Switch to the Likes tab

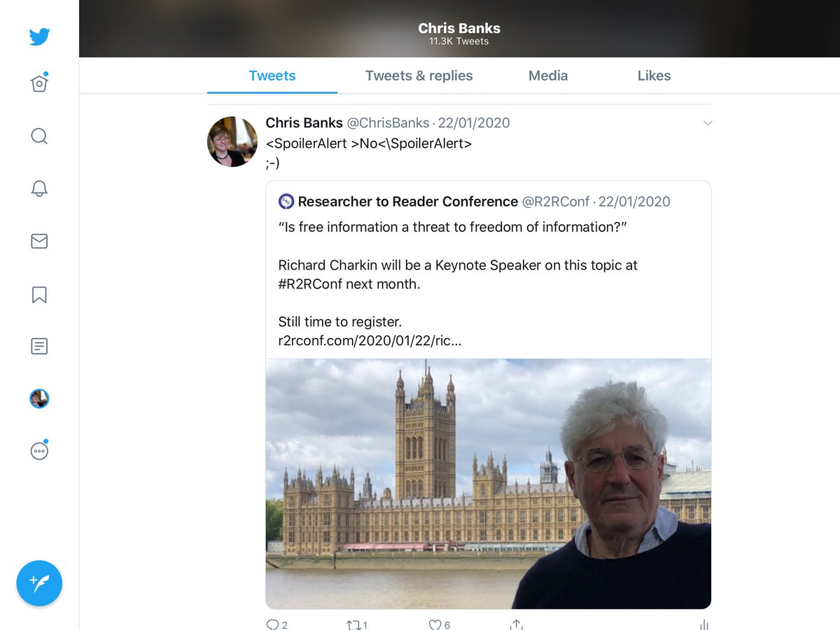(x=654, y=76)
